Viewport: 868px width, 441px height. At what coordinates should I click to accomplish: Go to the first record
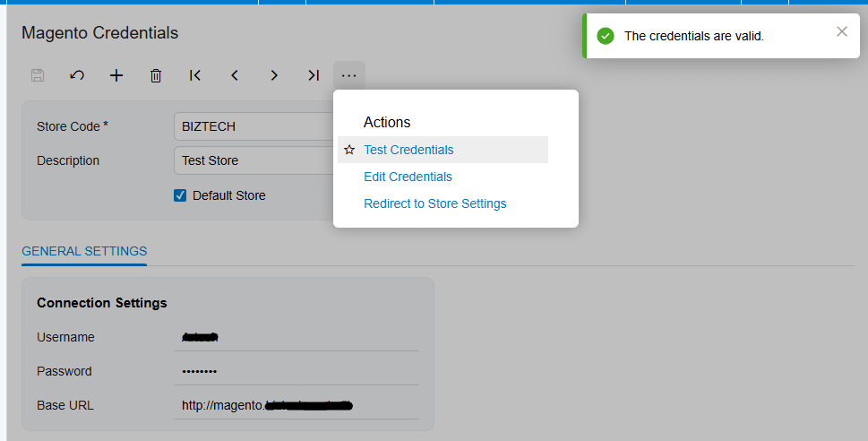click(x=195, y=75)
